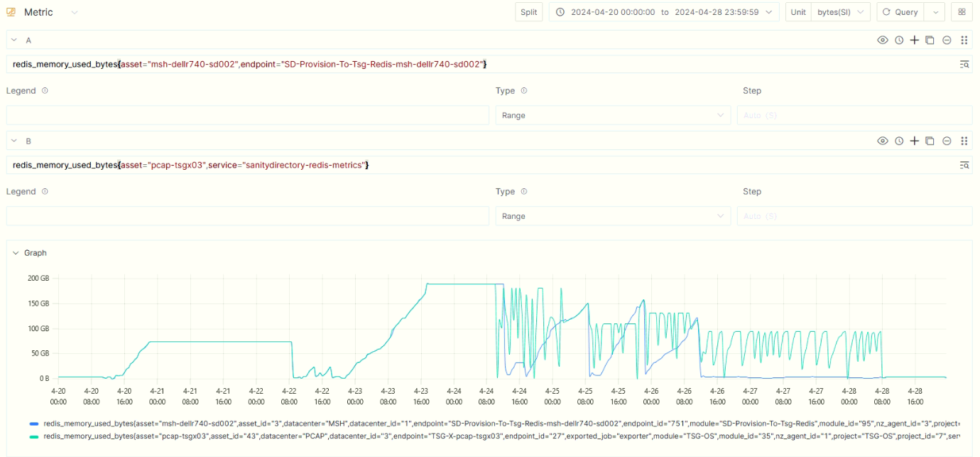The width and height of the screenshot is (980, 457).
Task: Open the Metric type selector dropdown
Action: 75,13
